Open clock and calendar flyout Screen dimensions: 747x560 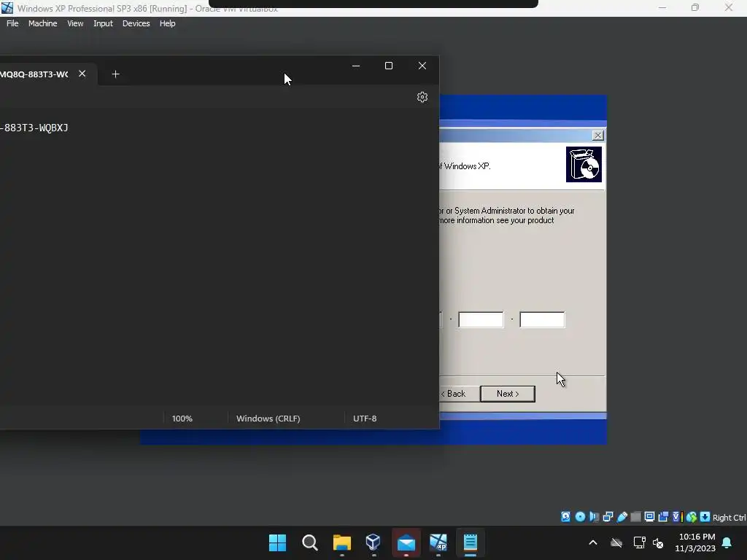coord(695,542)
